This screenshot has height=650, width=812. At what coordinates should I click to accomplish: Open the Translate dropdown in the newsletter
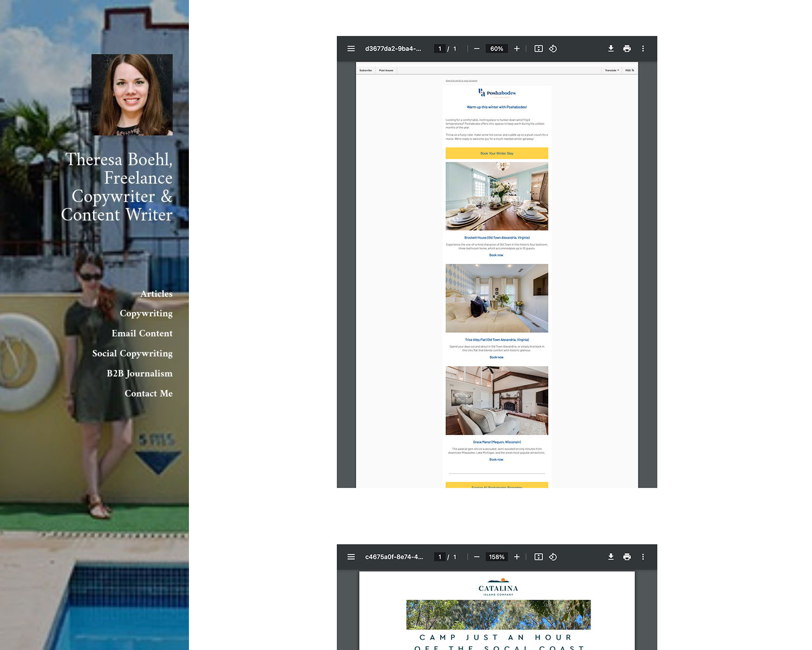point(611,70)
